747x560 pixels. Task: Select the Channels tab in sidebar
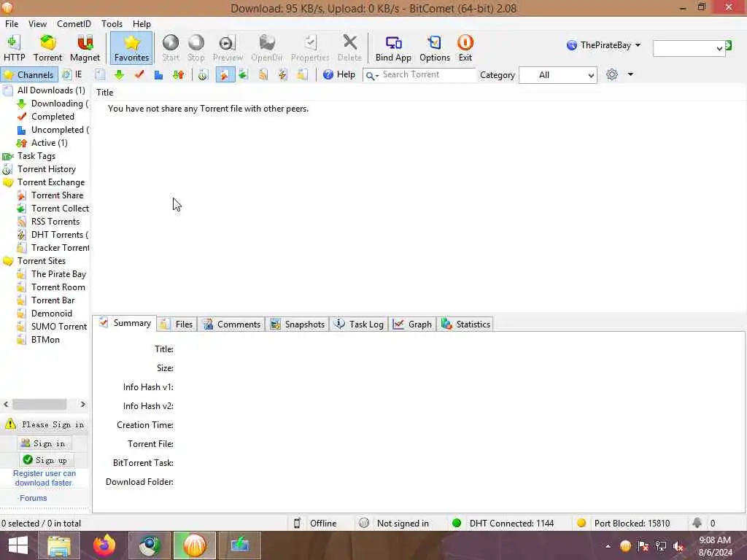(29, 75)
